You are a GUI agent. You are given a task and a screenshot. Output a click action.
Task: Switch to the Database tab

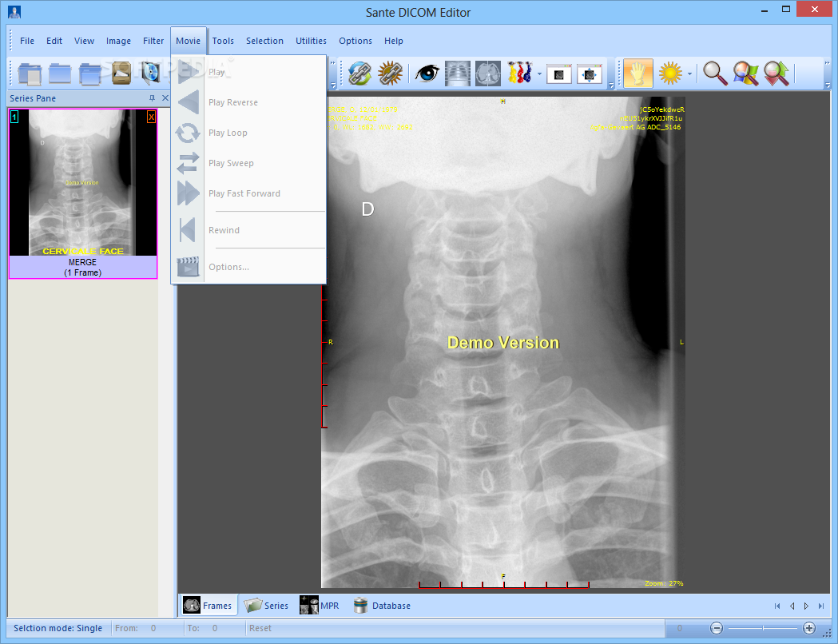(x=382, y=606)
